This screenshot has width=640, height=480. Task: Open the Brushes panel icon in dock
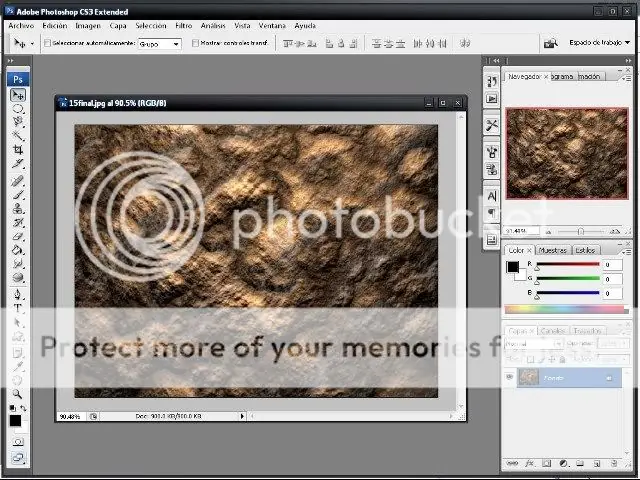pos(492,152)
